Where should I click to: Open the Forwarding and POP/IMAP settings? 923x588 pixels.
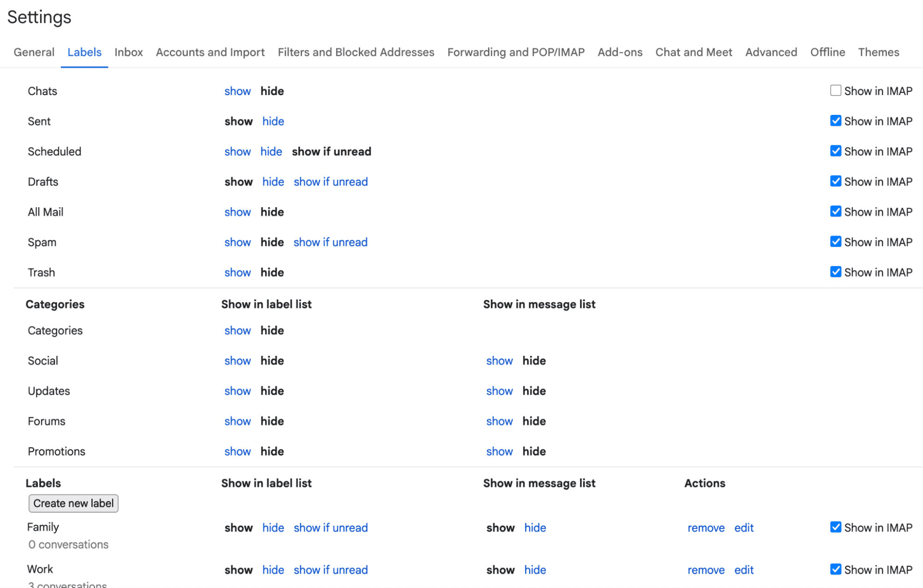click(x=515, y=52)
